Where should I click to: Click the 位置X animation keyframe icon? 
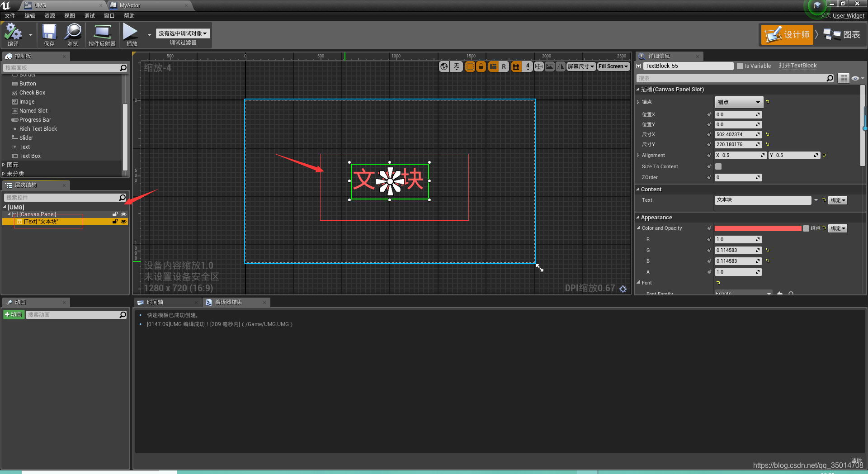(709, 115)
